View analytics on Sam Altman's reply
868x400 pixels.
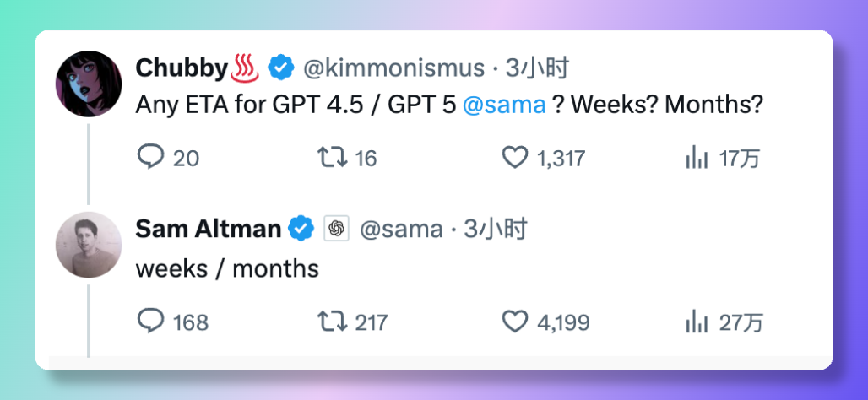pyautogui.click(x=697, y=321)
